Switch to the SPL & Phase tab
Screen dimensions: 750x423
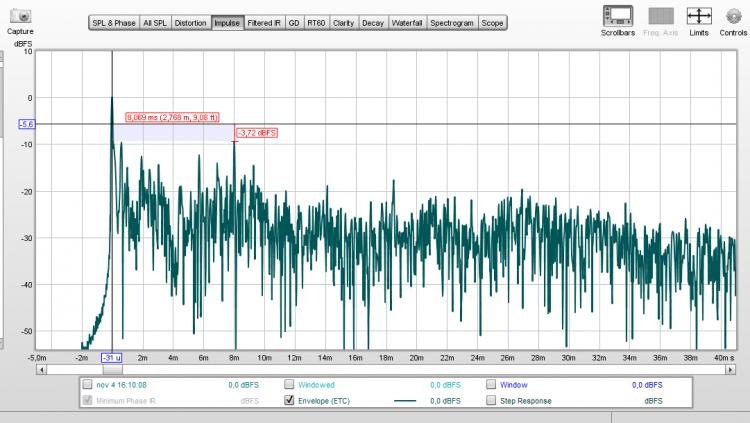114,23
